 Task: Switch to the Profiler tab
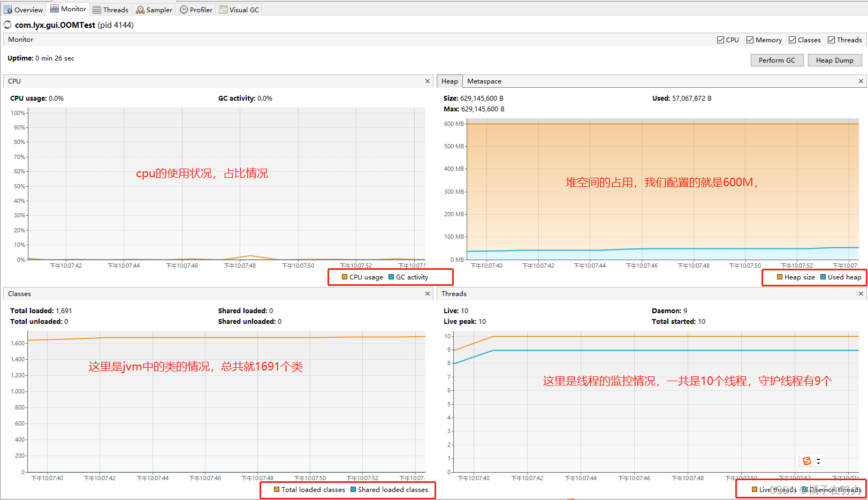196,10
